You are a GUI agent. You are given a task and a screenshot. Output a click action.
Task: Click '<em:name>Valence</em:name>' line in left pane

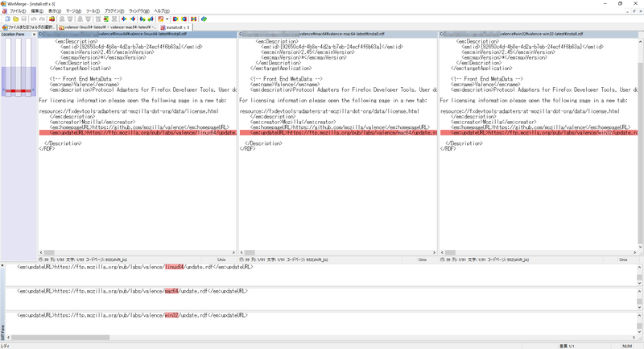[x=85, y=85]
